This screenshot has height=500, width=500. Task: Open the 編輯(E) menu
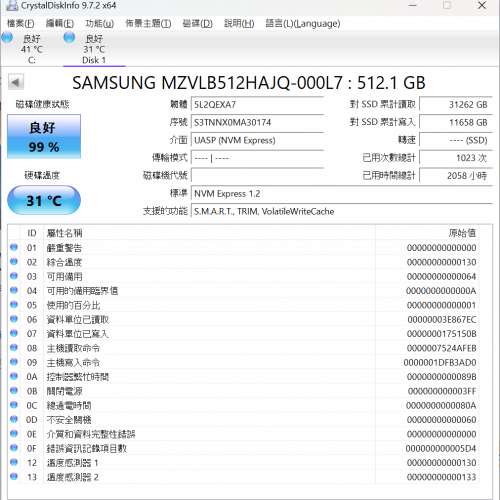pyautogui.click(x=60, y=23)
